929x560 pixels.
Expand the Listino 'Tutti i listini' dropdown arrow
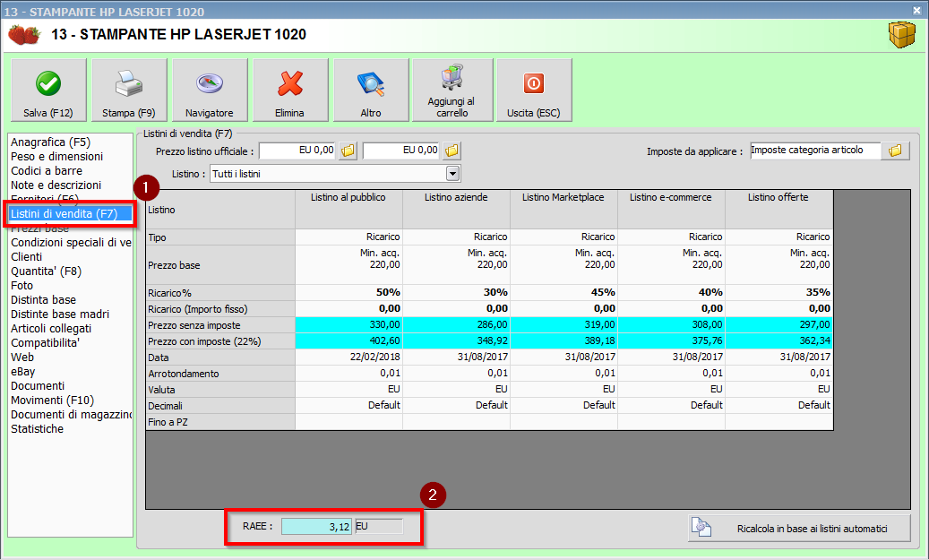[x=452, y=174]
